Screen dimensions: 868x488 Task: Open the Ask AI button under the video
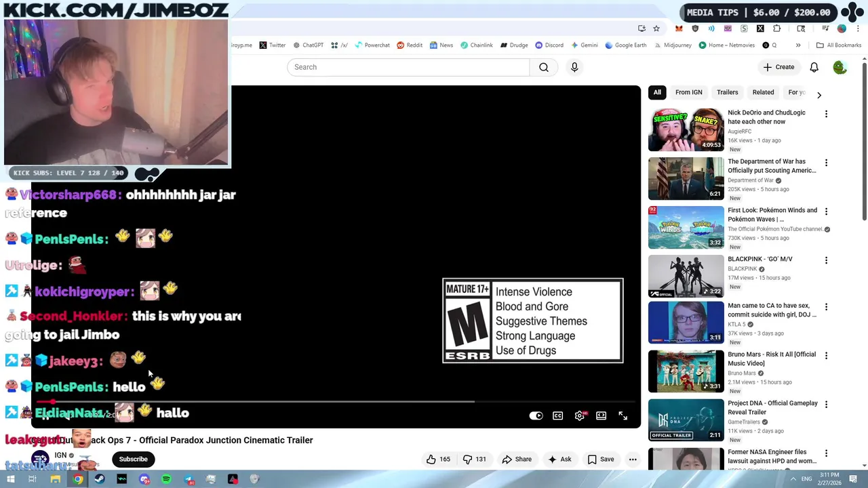559,459
